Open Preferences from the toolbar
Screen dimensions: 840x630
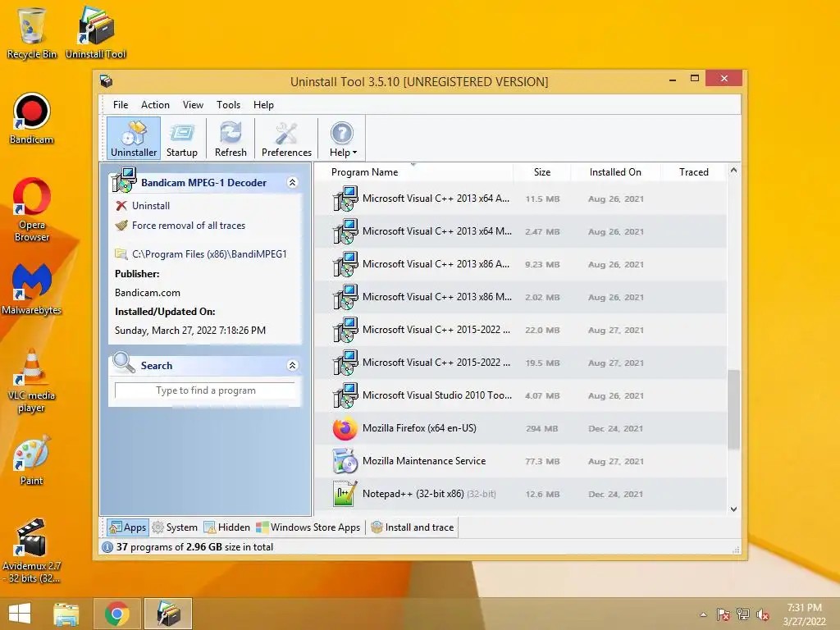point(286,139)
